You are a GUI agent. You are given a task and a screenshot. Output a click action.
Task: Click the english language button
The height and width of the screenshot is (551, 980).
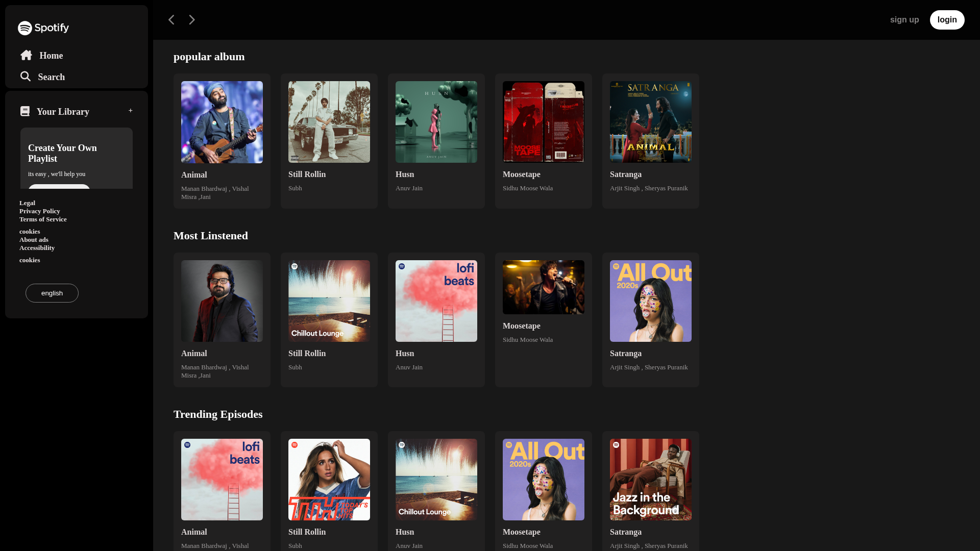[x=52, y=293]
